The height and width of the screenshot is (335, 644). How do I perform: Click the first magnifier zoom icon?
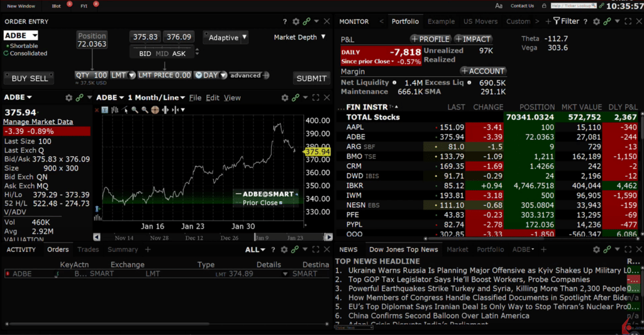[x=135, y=110]
